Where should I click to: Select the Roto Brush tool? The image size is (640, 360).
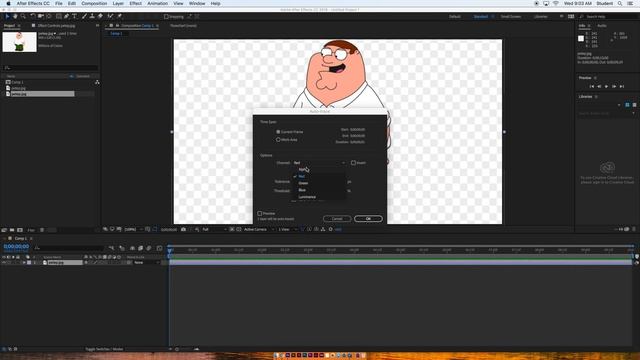coord(110,16)
